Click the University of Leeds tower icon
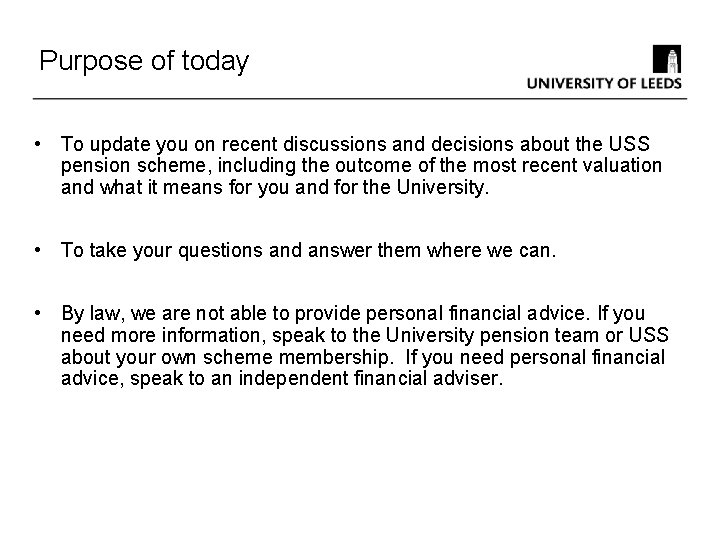 666,59
